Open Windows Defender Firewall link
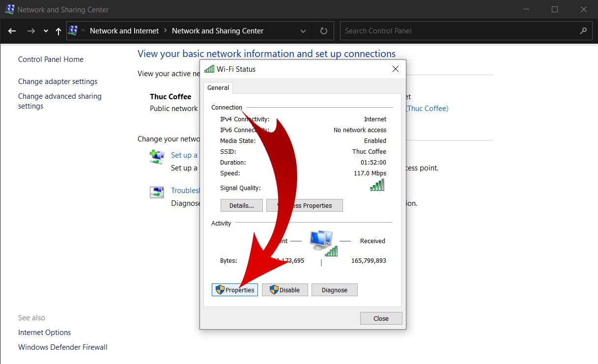The width and height of the screenshot is (598, 364). tap(62, 347)
